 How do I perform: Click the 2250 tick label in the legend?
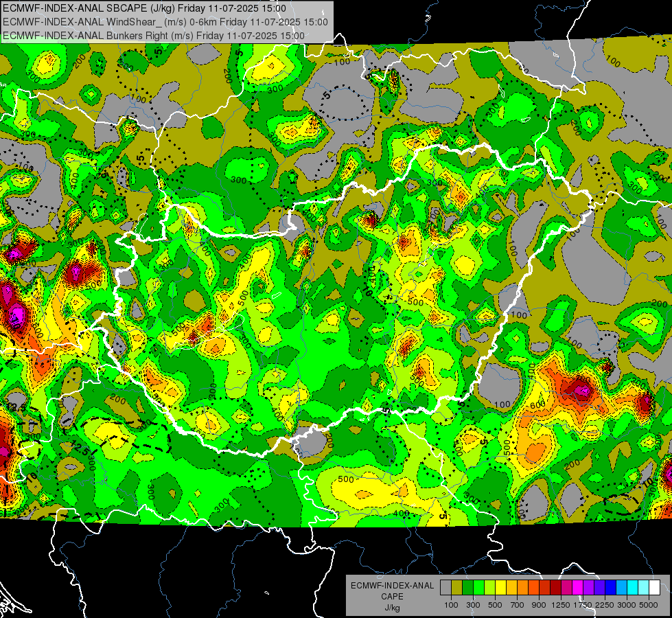tap(605, 605)
